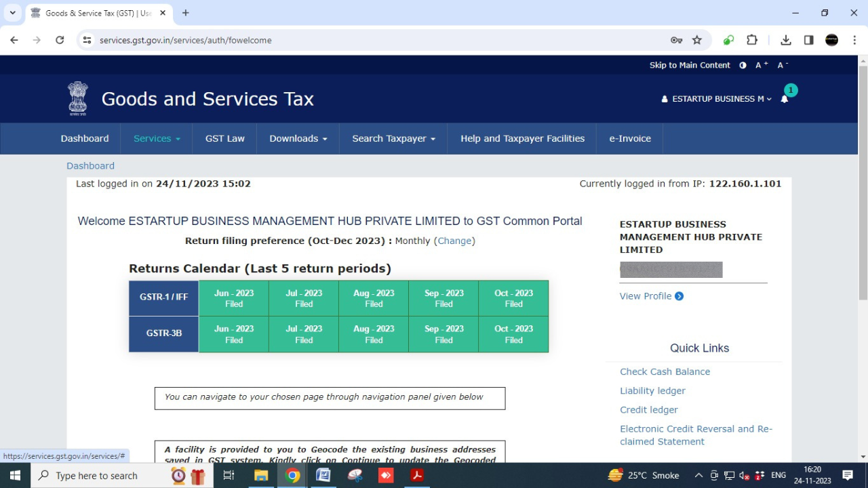Decrease font size with A- icon
868x488 pixels.
pos(783,65)
